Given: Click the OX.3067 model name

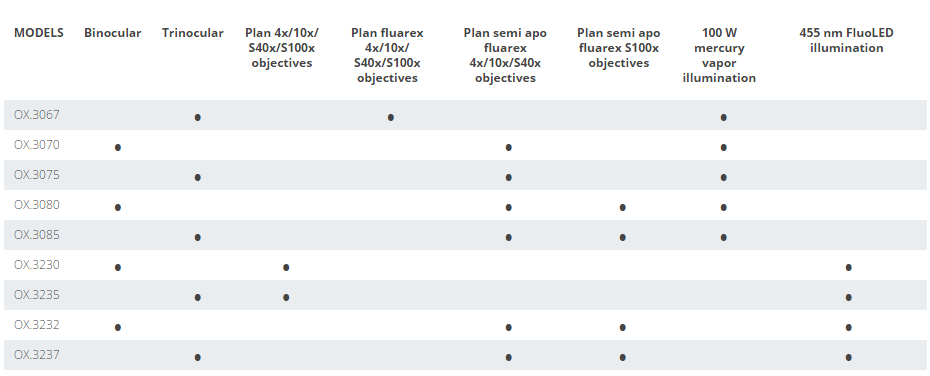Looking at the screenshot, I should 37,114.
